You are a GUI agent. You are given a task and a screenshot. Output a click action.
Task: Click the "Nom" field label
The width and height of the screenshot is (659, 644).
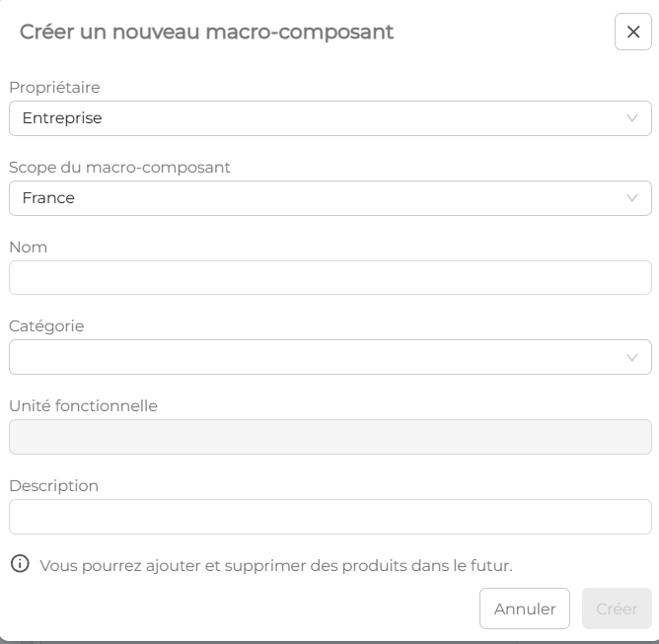pyautogui.click(x=28, y=247)
